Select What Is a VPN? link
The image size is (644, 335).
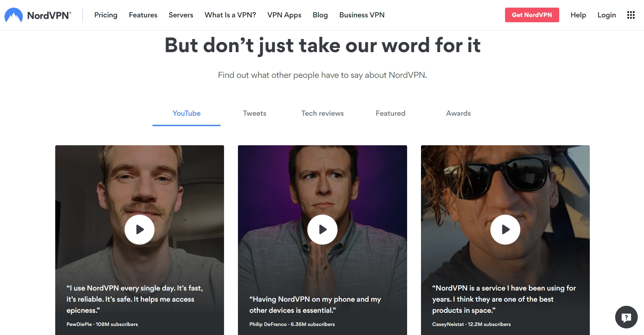230,15
